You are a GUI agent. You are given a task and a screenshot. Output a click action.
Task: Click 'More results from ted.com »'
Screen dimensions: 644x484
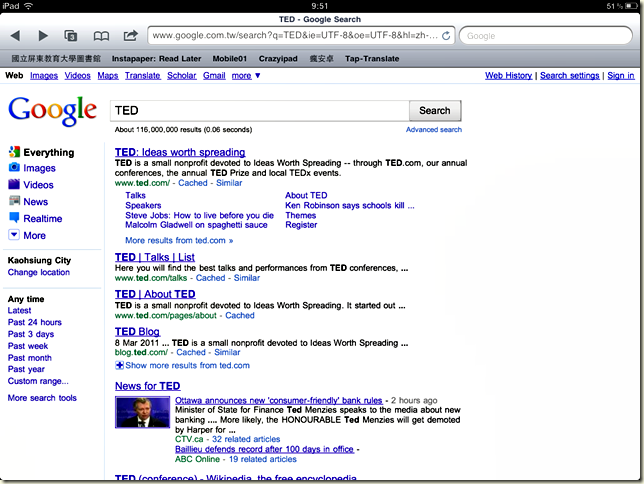coord(179,240)
